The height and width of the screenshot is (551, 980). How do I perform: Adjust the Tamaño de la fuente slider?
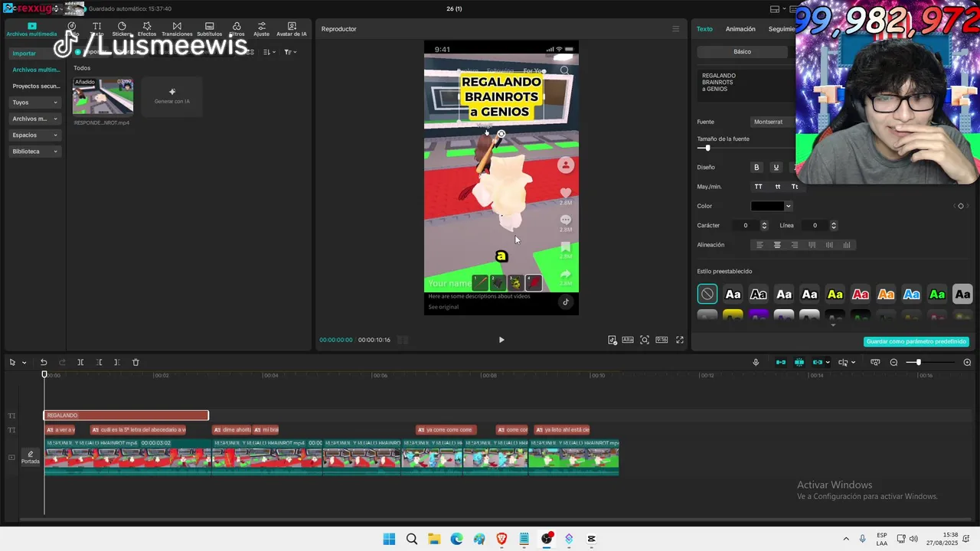coord(707,148)
